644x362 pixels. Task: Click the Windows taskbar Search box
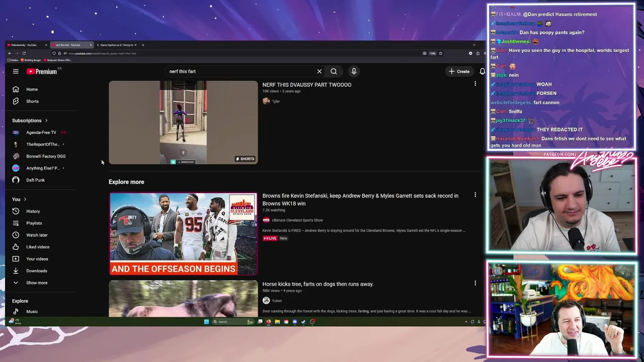coord(233,322)
